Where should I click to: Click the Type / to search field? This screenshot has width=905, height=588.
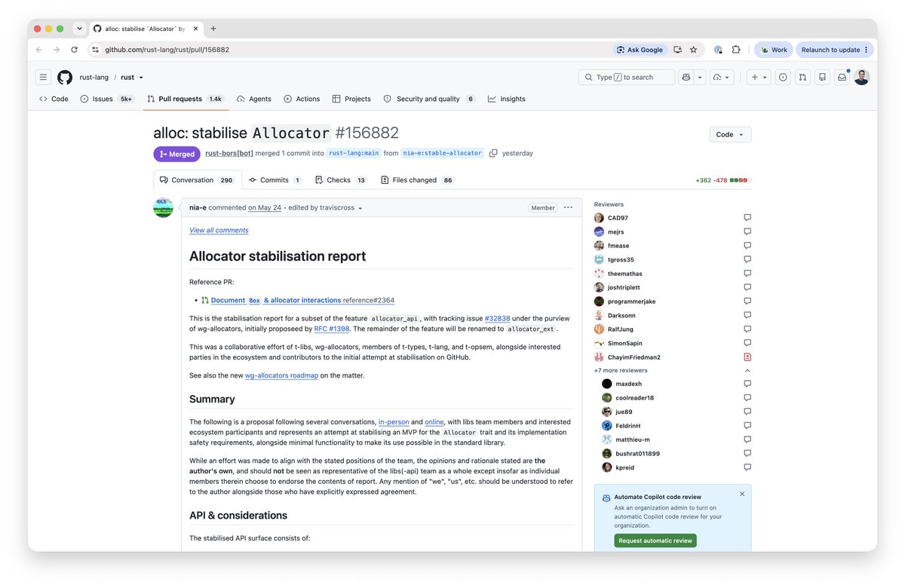[627, 77]
